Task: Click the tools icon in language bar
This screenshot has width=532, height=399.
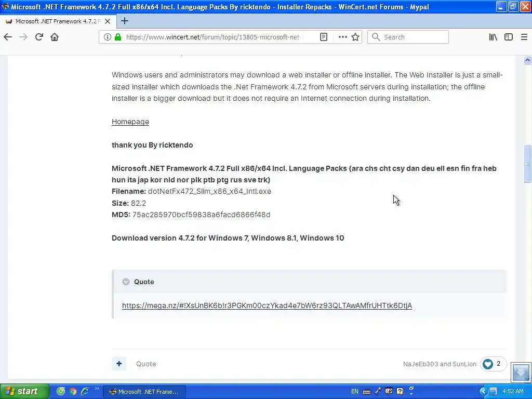Action: pyautogui.click(x=389, y=391)
